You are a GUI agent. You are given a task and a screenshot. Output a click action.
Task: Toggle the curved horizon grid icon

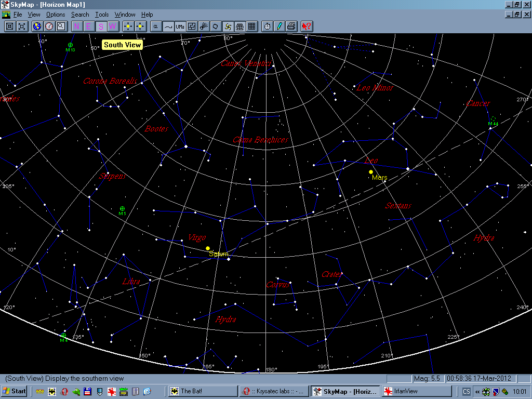(240, 26)
